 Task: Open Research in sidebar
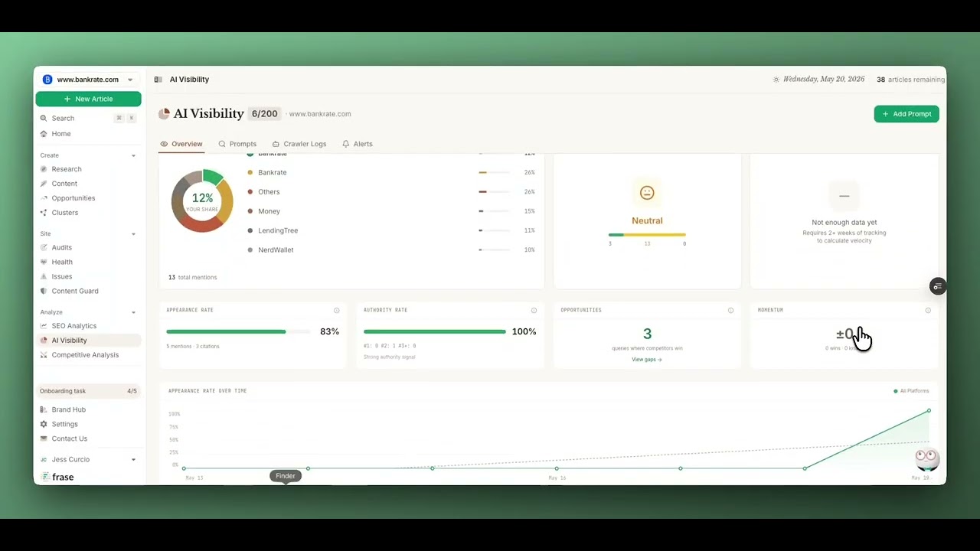pyautogui.click(x=67, y=169)
